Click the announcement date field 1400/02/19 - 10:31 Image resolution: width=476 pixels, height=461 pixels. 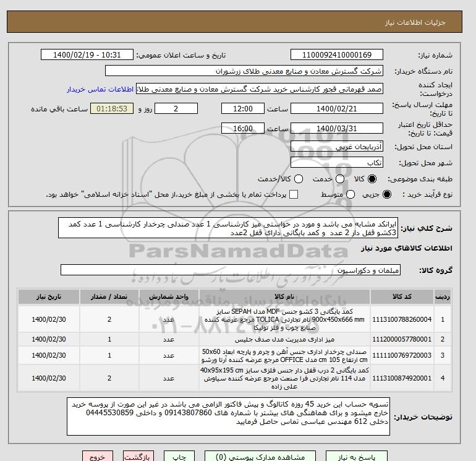pyautogui.click(x=87, y=54)
